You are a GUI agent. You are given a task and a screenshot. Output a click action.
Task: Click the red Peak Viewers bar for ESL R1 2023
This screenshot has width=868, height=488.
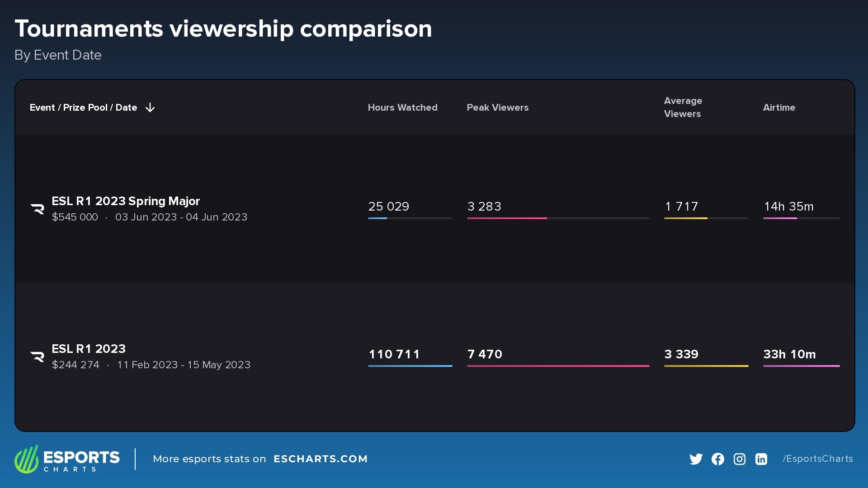(x=558, y=366)
